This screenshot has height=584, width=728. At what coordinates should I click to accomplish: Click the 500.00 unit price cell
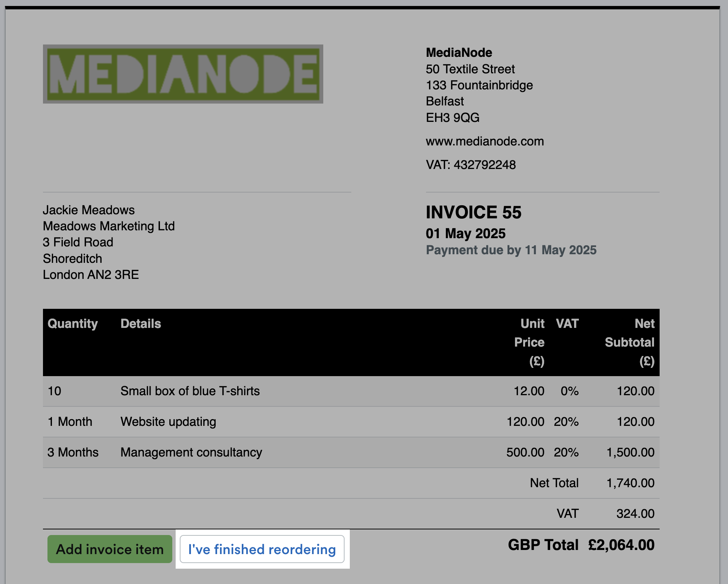click(x=525, y=452)
